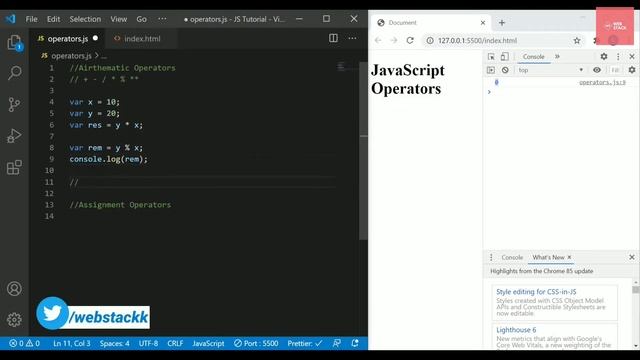
Task: Switch to the operators.js editor tab
Action: [67, 39]
